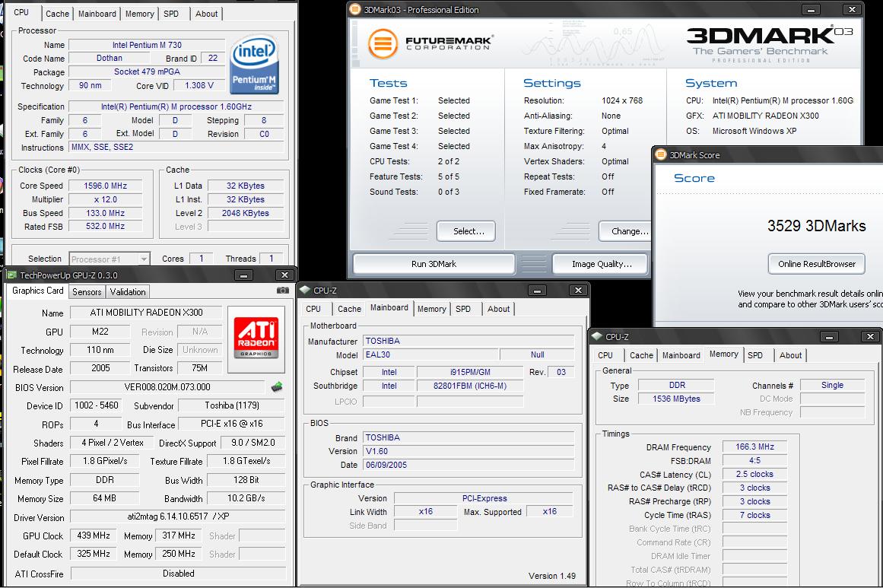Switch to SPD tab in Memory CPU-Z window
This screenshot has height=588, width=883.
pyautogui.click(x=755, y=354)
